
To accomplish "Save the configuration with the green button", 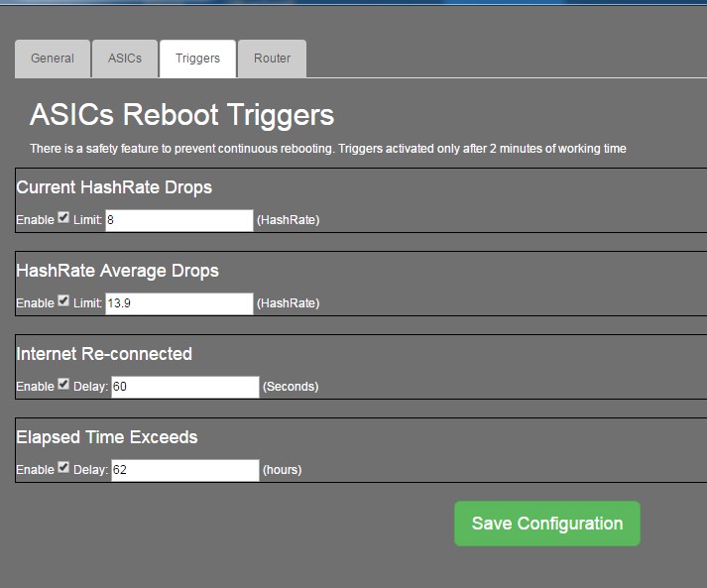I will (x=547, y=524).
